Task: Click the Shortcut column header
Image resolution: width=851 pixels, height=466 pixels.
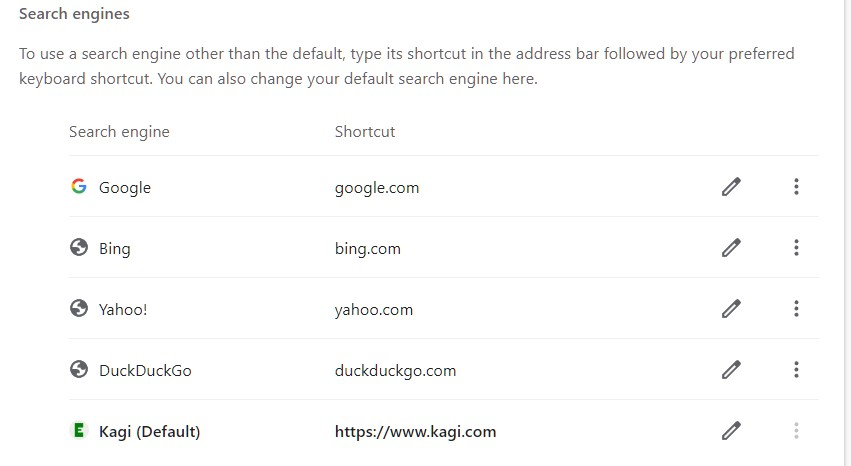Action: pos(365,132)
